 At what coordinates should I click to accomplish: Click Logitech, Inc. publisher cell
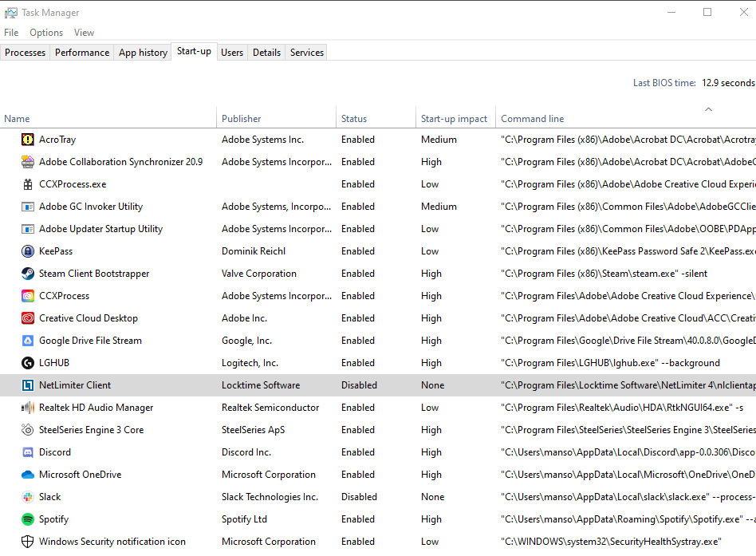250,363
